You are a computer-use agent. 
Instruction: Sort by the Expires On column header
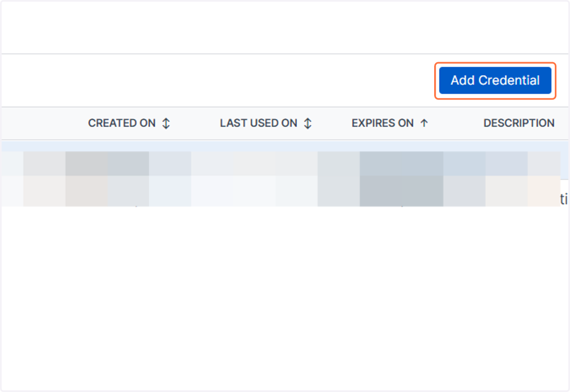click(383, 123)
